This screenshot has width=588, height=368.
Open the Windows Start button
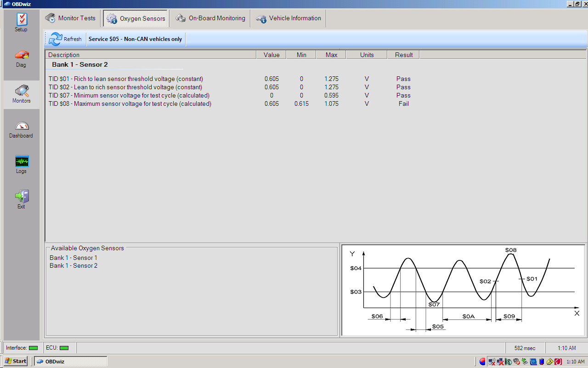[x=15, y=361]
